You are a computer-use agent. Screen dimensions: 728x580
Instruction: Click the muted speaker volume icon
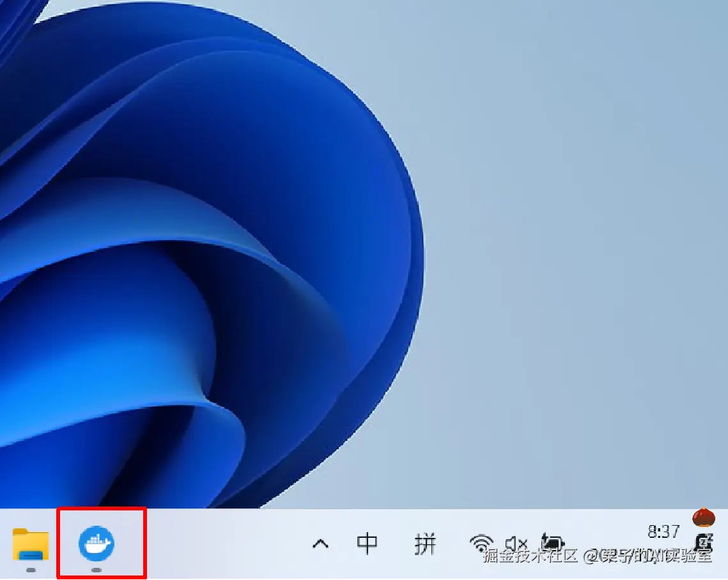516,543
